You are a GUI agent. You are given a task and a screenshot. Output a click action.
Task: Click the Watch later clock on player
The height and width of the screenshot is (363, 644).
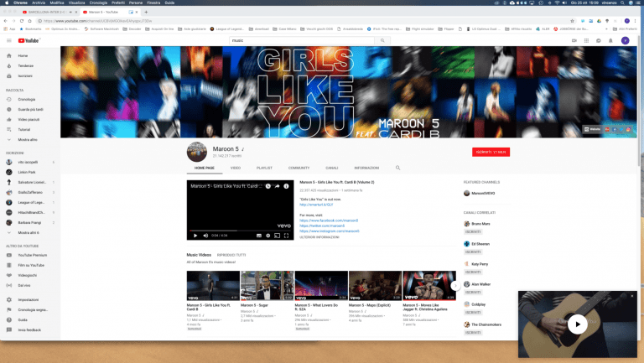coord(267,186)
